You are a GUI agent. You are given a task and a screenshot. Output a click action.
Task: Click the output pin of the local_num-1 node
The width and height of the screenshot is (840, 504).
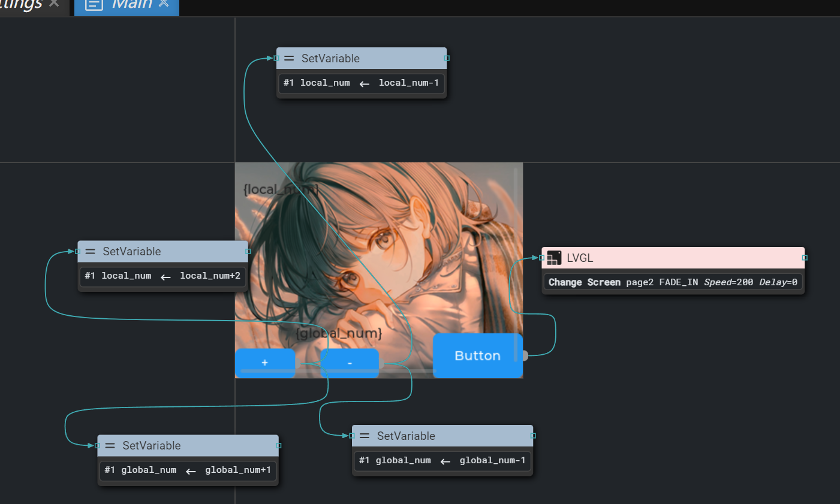[x=447, y=58]
